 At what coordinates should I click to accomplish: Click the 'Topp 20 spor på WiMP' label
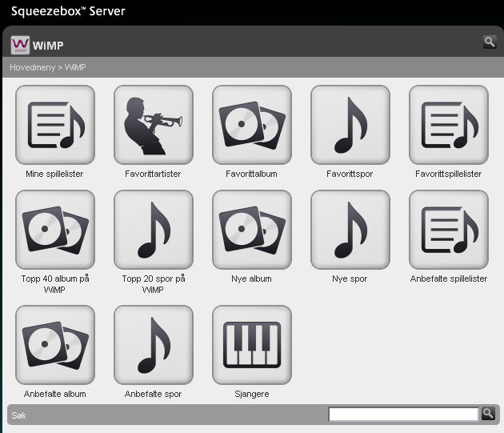pyautogui.click(x=154, y=284)
